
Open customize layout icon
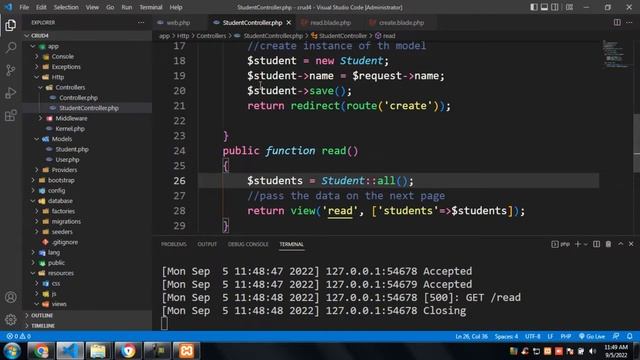(x=569, y=7)
